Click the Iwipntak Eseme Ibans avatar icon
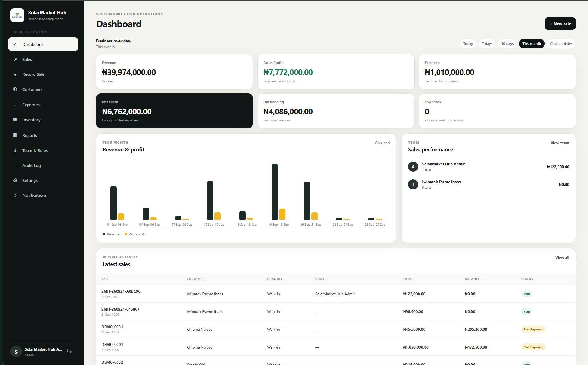The width and height of the screenshot is (588, 365). (x=413, y=184)
